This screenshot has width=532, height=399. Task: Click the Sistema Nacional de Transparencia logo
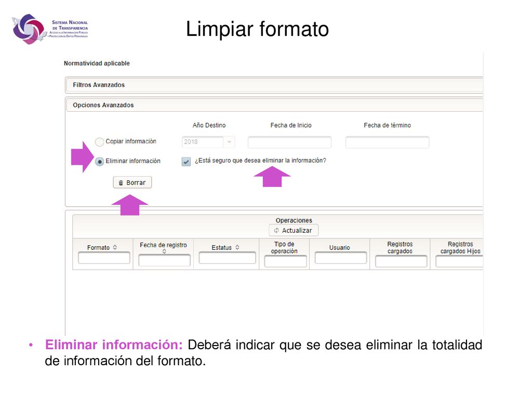click(50, 29)
